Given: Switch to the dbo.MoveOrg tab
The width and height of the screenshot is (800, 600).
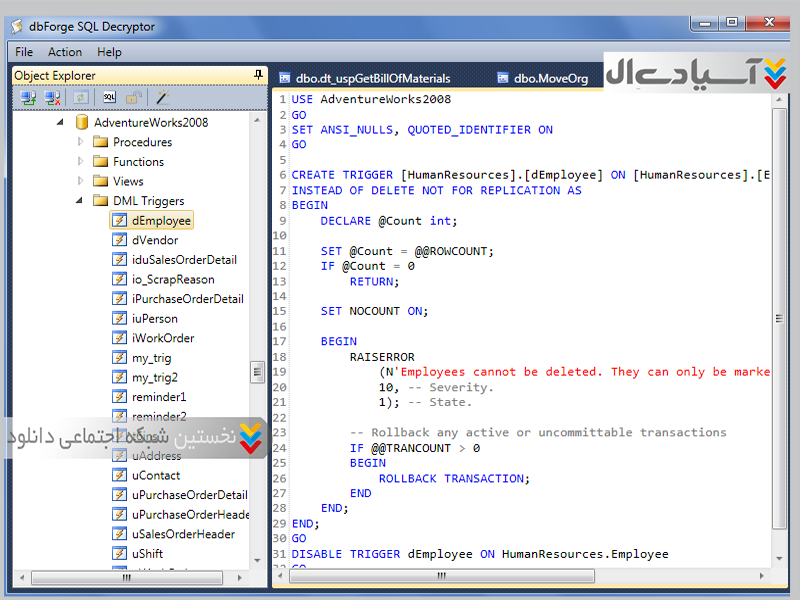Looking at the screenshot, I should [550, 78].
